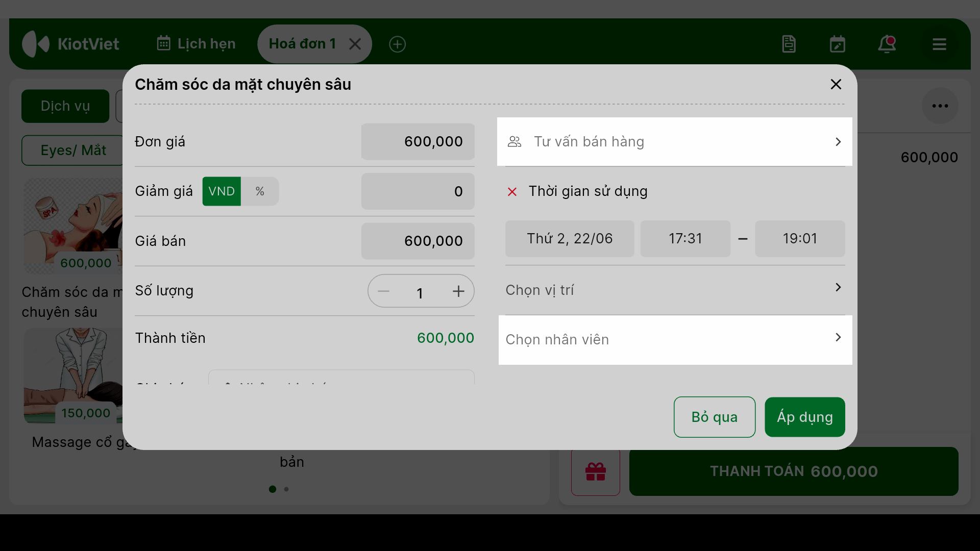980x551 pixels.
Task: Open the invoice document icon
Action: coord(789,44)
